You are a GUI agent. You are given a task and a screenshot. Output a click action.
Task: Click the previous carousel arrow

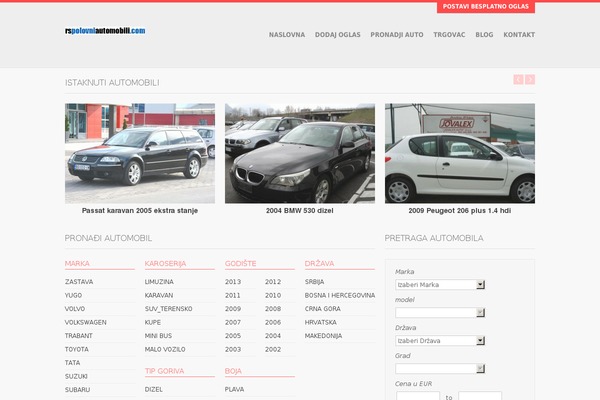pos(518,80)
